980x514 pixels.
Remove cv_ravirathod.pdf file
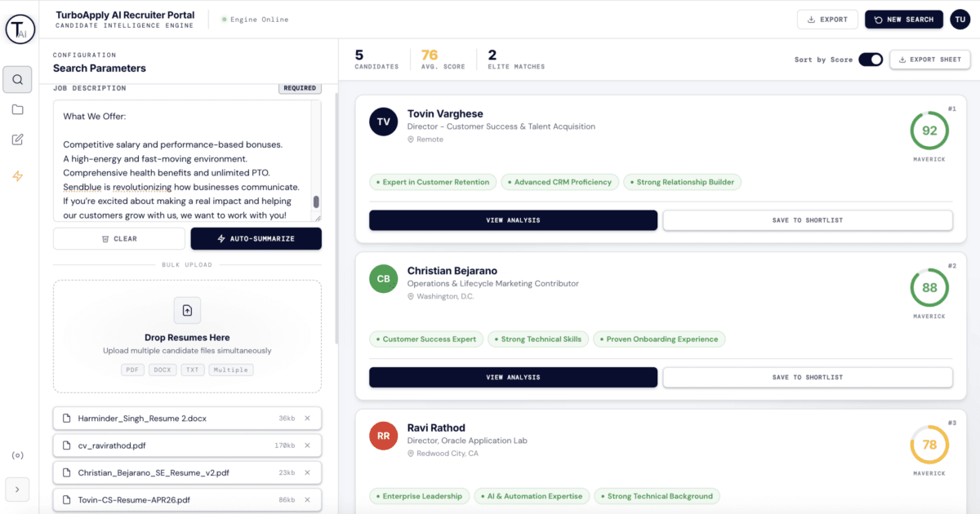click(x=308, y=445)
